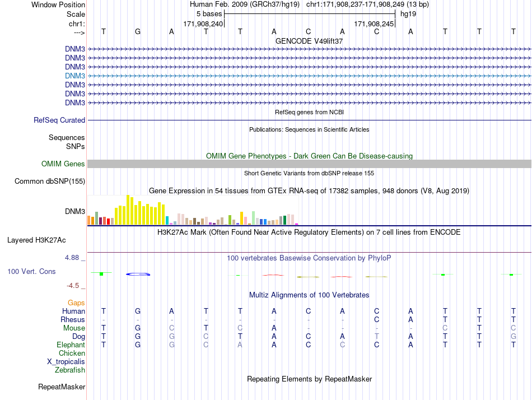Open 100 vertebrates Basewise Conservation title
The image size is (532, 400).
309,258
